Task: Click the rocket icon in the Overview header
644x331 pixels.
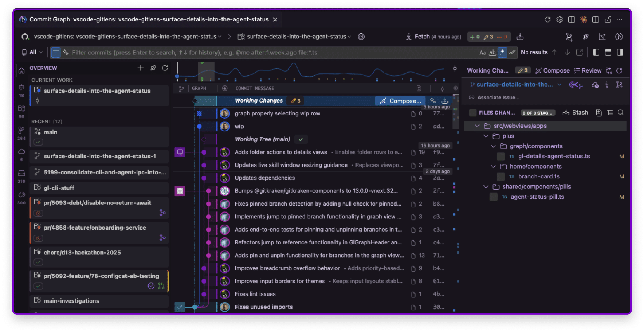Action: click(x=153, y=68)
